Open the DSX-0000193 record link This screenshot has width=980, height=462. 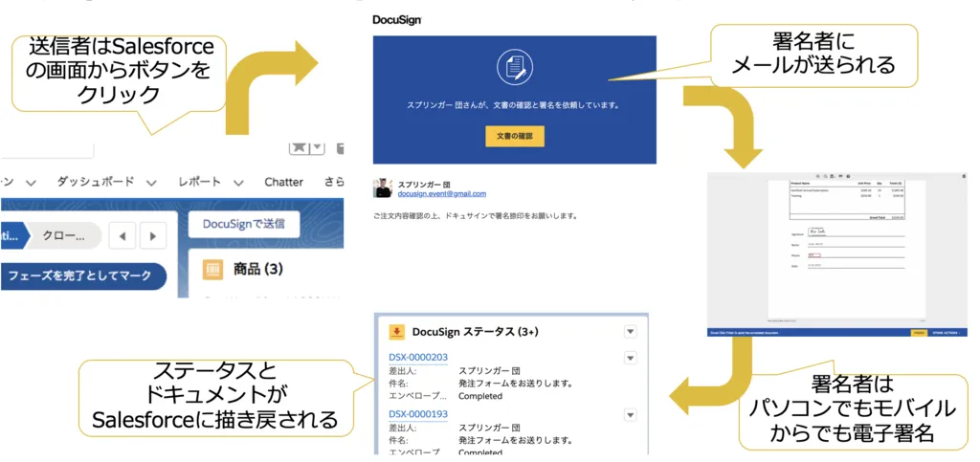coord(418,414)
